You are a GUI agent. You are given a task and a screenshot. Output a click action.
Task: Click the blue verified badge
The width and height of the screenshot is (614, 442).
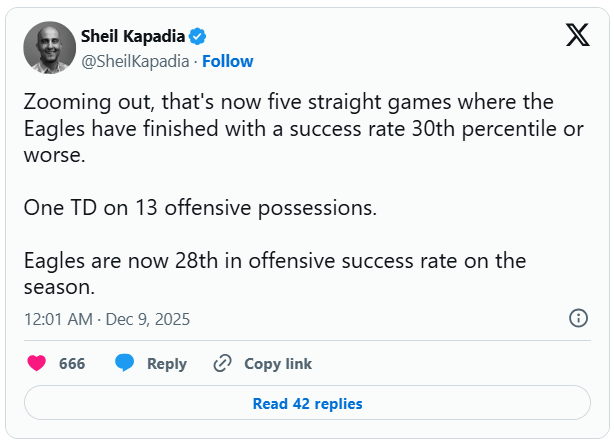(198, 37)
